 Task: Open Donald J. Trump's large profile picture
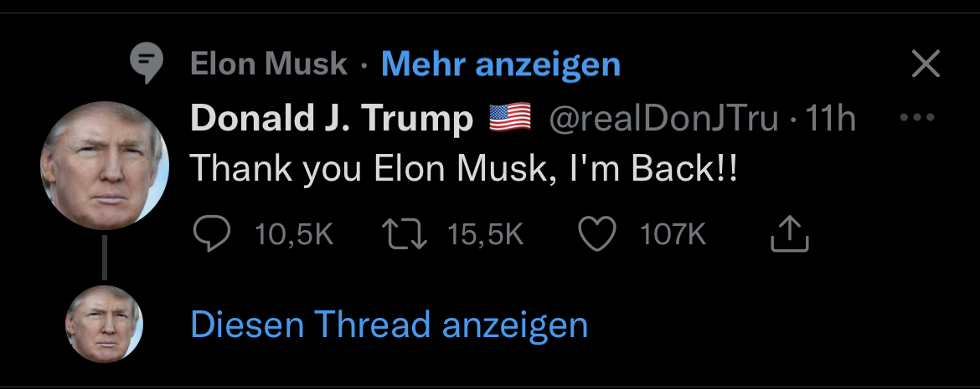point(105,166)
